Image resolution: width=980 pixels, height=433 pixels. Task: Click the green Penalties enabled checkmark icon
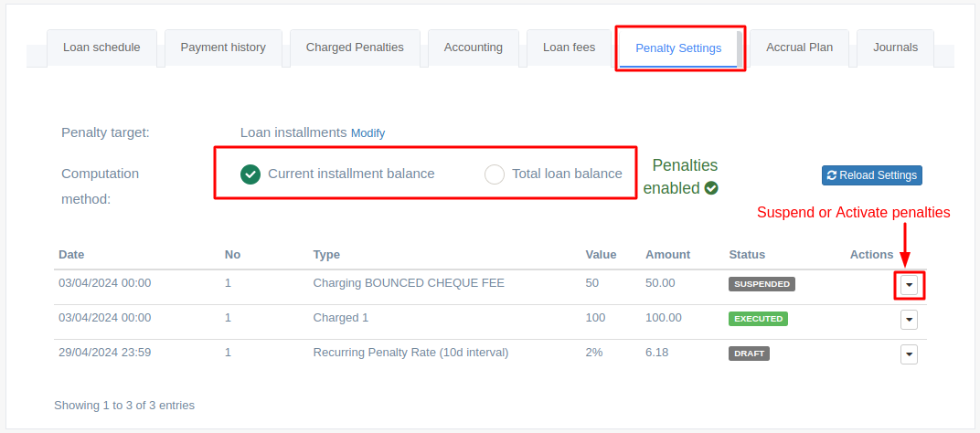coord(710,188)
